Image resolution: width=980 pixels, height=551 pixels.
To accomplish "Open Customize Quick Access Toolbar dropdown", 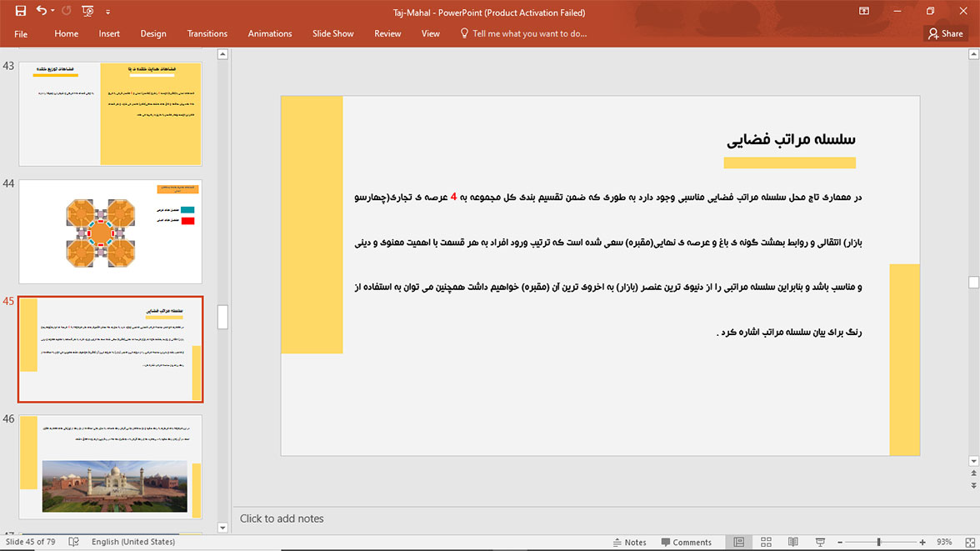I will pos(107,13).
